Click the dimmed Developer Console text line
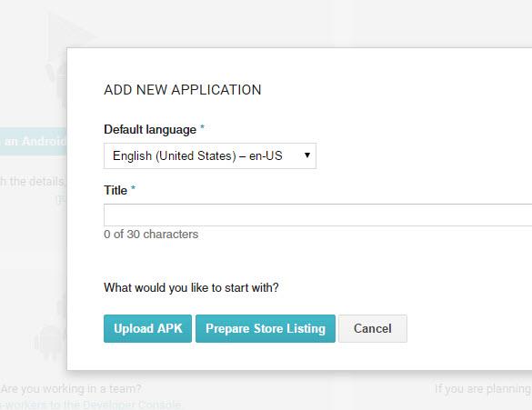 pos(90,405)
